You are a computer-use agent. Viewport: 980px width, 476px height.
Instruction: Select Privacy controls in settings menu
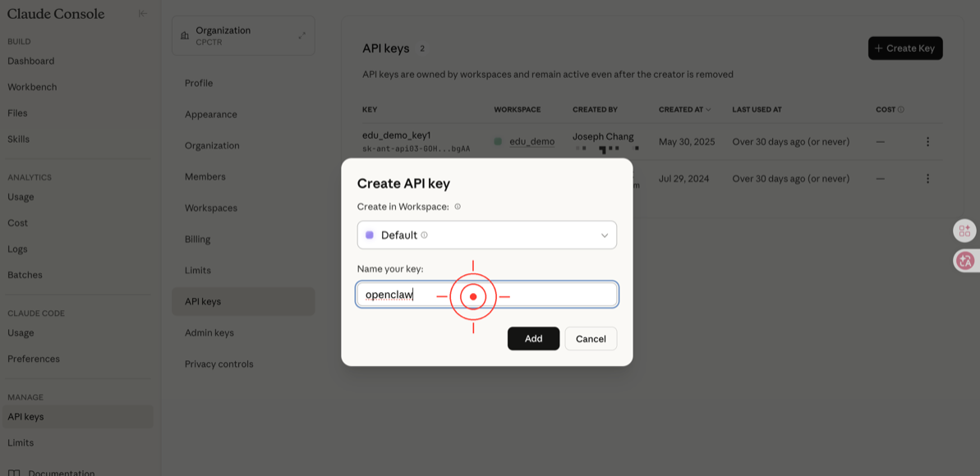pyautogui.click(x=219, y=364)
